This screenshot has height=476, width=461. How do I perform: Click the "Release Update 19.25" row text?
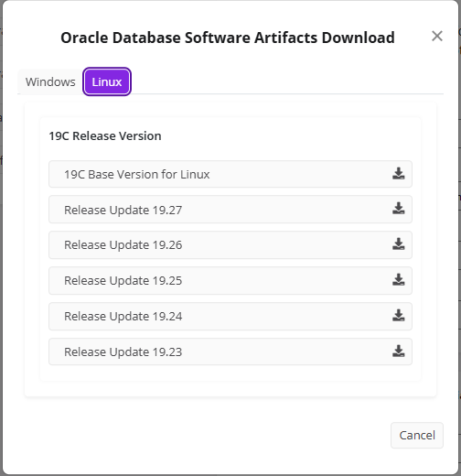(123, 280)
